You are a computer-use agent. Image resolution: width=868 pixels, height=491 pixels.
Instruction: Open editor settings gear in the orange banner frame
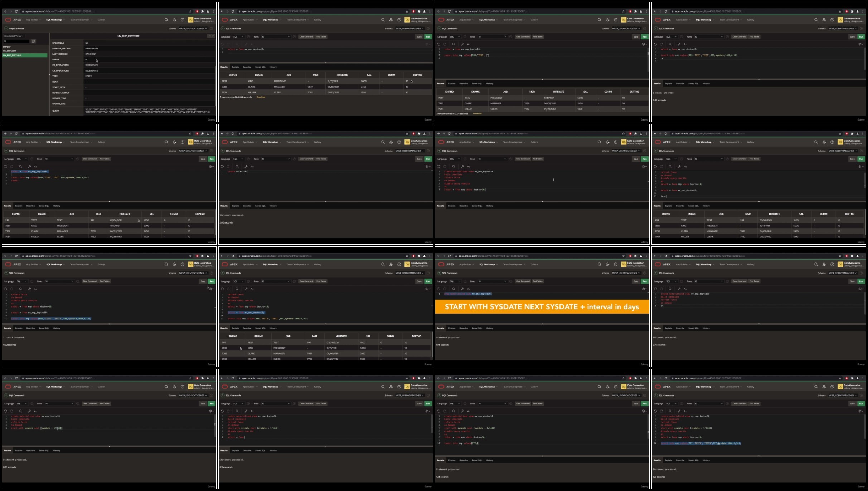[x=644, y=289]
